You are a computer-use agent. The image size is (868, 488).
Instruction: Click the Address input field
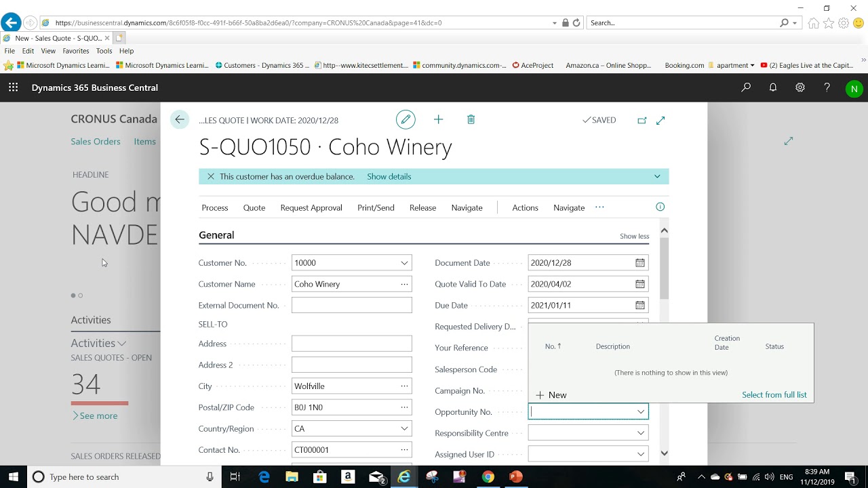(x=352, y=344)
